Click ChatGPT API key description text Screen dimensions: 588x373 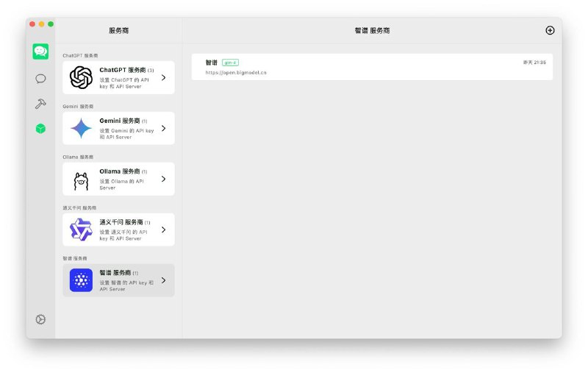click(x=124, y=83)
